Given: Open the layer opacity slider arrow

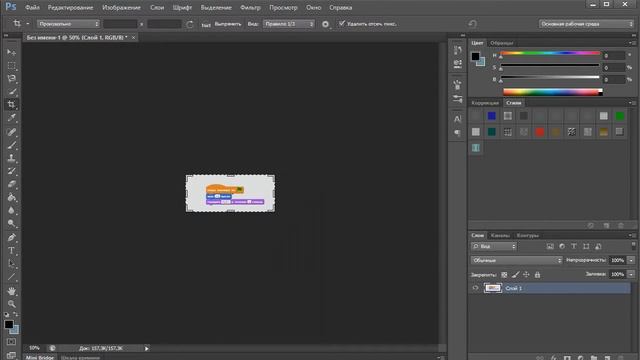Looking at the screenshot, I should coord(631,260).
